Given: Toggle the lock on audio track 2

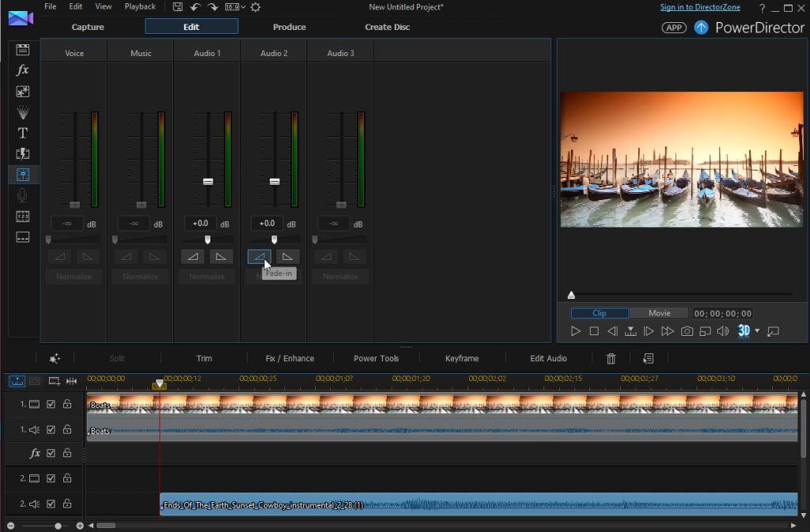Looking at the screenshot, I should (x=67, y=504).
